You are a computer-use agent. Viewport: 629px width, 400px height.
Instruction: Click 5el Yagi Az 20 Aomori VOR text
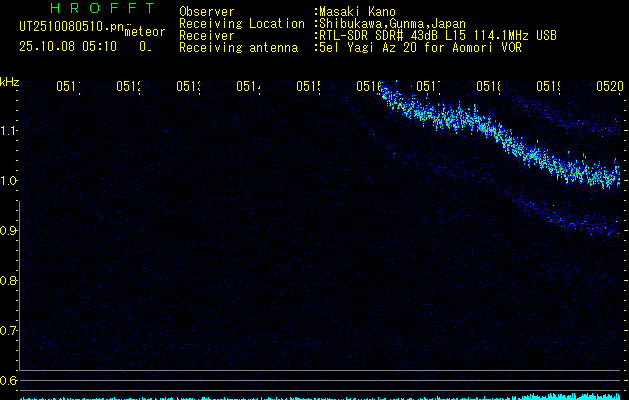pyautogui.click(x=420, y=48)
